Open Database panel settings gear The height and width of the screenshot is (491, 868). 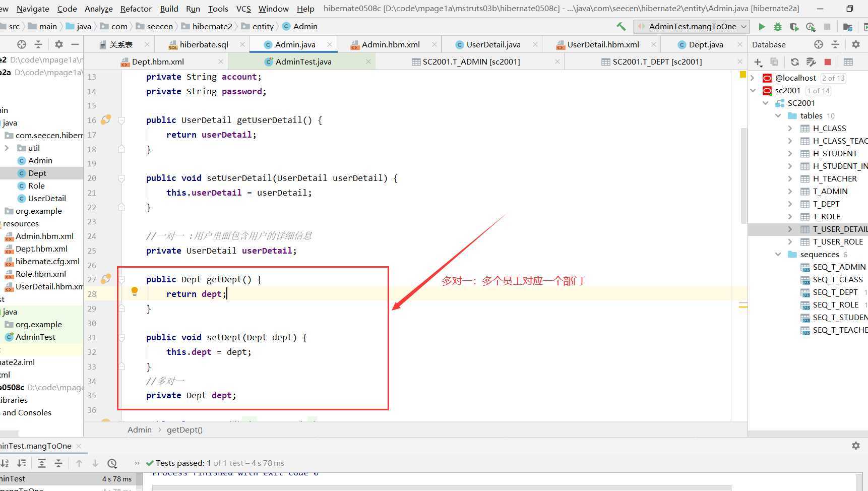pos(855,44)
